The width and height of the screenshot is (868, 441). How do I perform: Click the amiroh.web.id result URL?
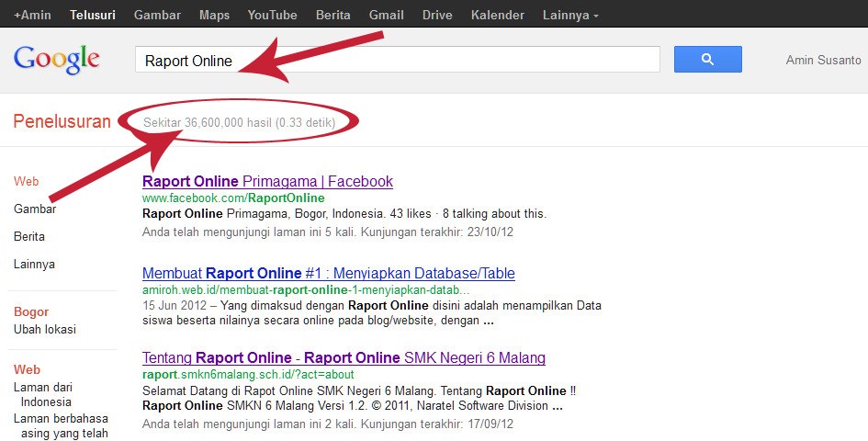[306, 289]
